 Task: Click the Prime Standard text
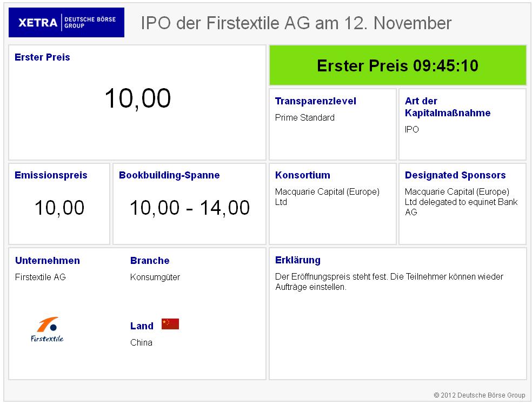click(x=304, y=117)
